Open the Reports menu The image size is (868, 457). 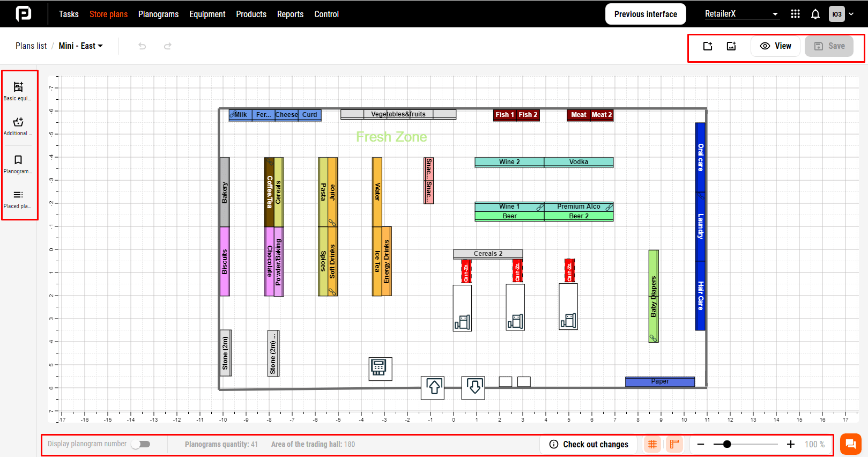pyautogui.click(x=290, y=14)
